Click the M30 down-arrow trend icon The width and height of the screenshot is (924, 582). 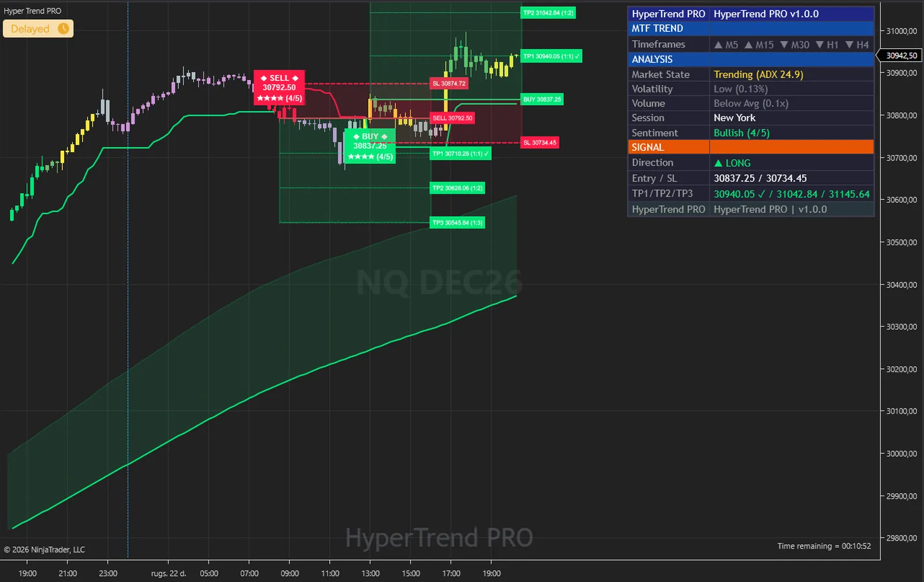point(784,45)
